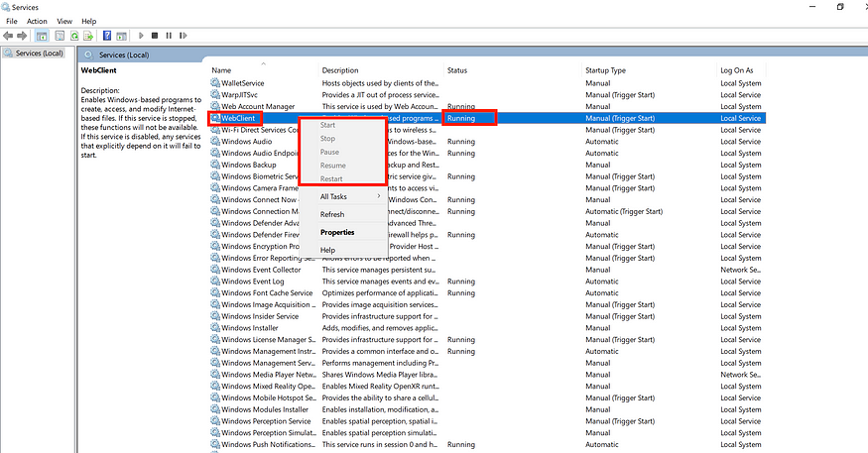Image resolution: width=868 pixels, height=453 pixels.
Task: Click the Windows Audio gear icon
Action: [x=215, y=141]
